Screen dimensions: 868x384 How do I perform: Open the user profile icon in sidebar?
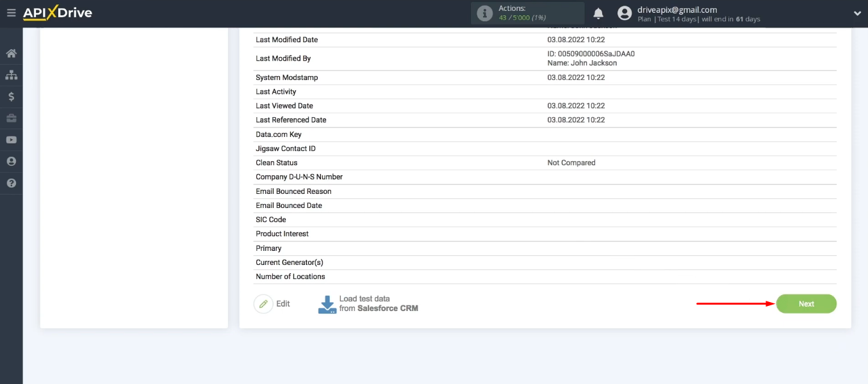[x=11, y=161]
